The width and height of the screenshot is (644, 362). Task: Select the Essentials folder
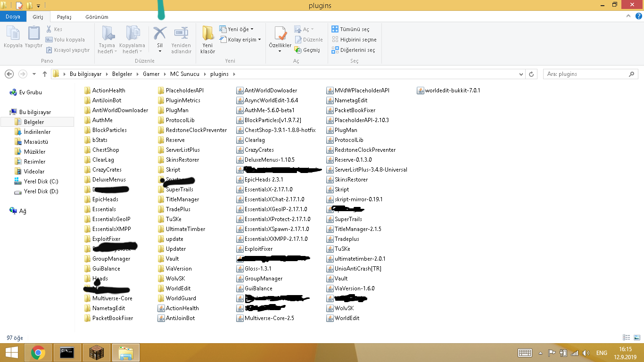104,209
